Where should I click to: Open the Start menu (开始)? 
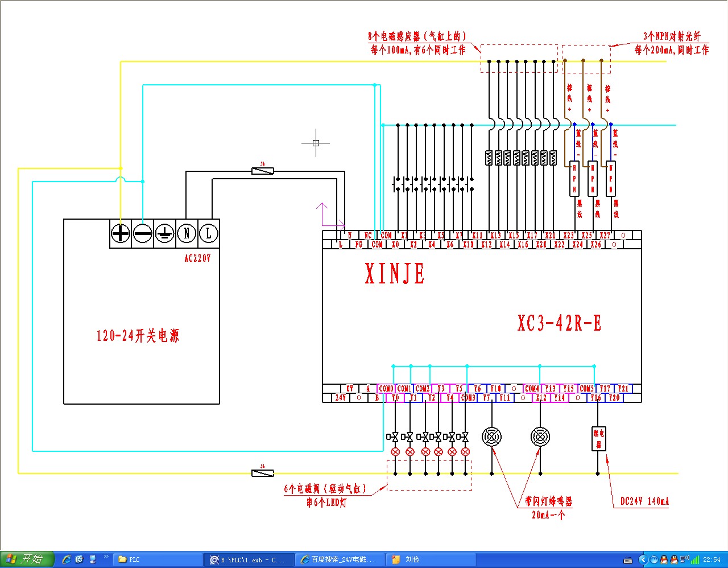click(x=27, y=559)
